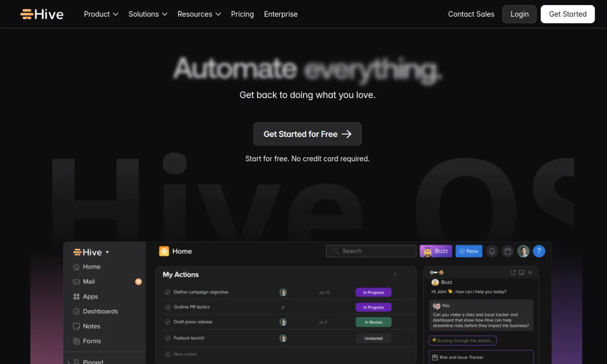
Task: Open the Dashboards icon in sidebar
Action: coord(76,311)
